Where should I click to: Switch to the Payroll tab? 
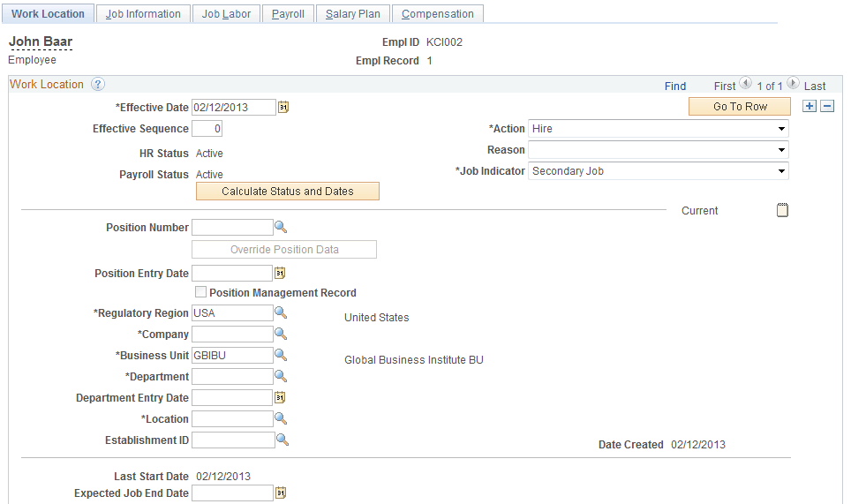point(288,13)
